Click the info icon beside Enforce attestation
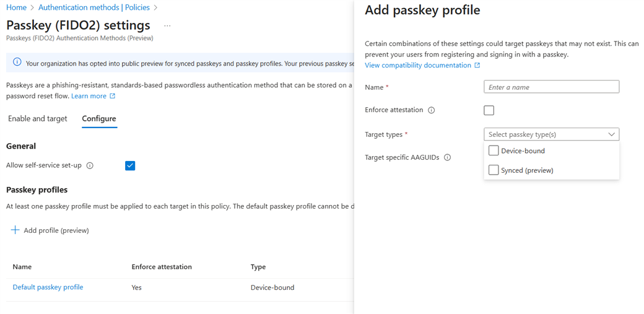Image resolution: width=644 pixels, height=314 pixels. [x=432, y=110]
